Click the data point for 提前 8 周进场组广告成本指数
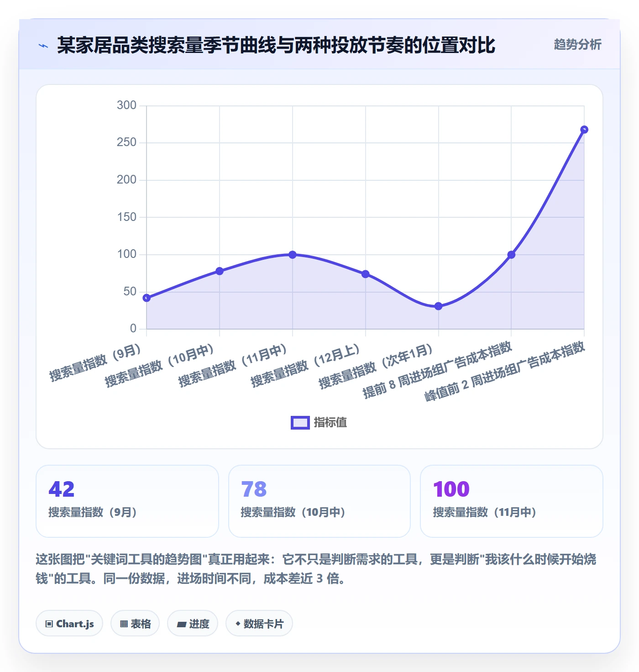The width and height of the screenshot is (639, 672). point(511,255)
